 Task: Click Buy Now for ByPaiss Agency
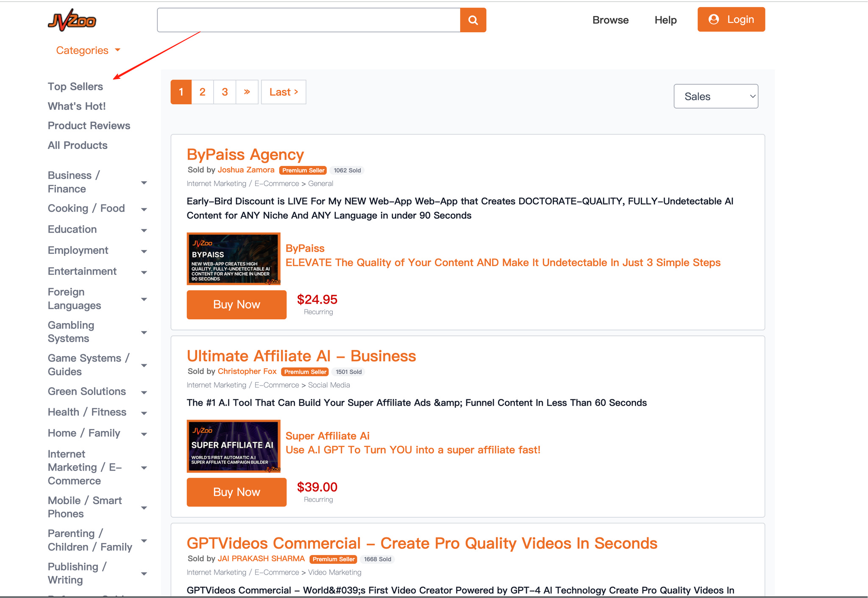(236, 305)
